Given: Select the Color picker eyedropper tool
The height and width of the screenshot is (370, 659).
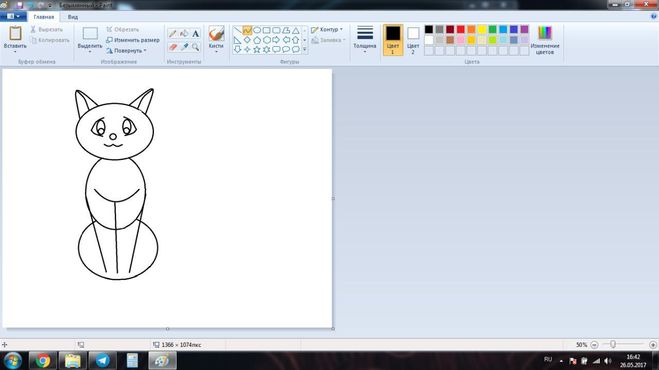Looking at the screenshot, I should coord(184,47).
